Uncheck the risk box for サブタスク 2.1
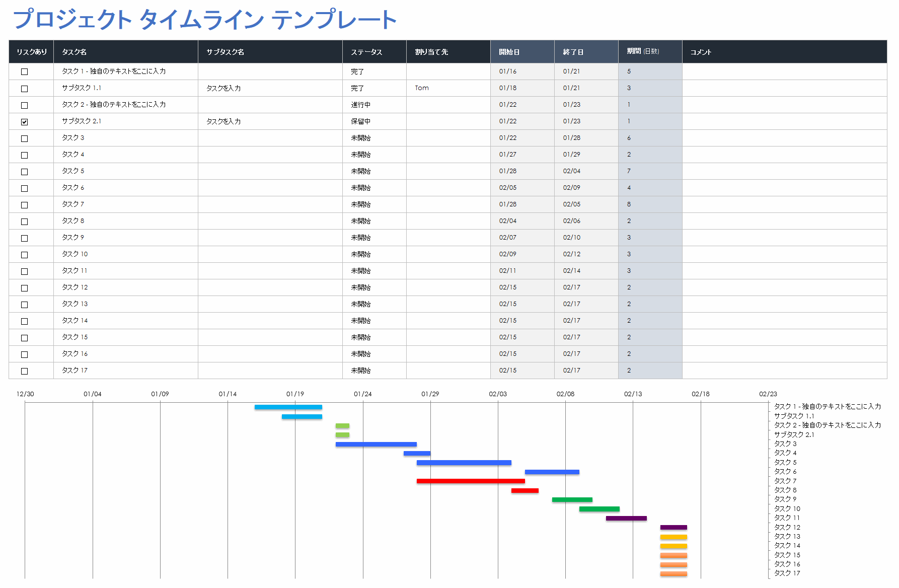This screenshot has height=588, width=899. pyautogui.click(x=24, y=121)
